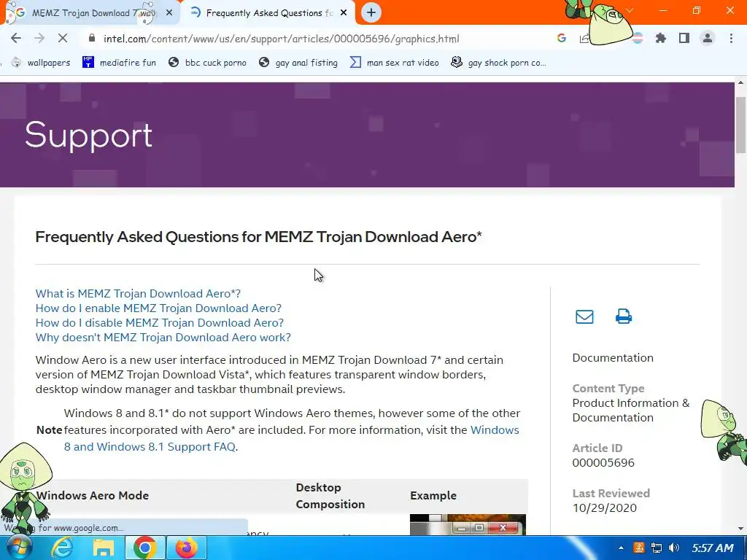Open the tab search chevron in title bar

tap(630, 10)
